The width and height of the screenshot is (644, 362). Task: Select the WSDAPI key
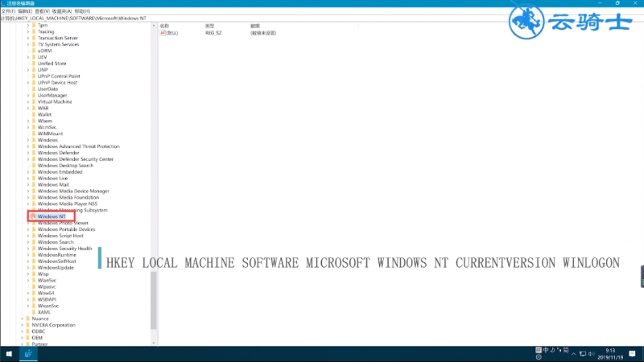(x=47, y=299)
